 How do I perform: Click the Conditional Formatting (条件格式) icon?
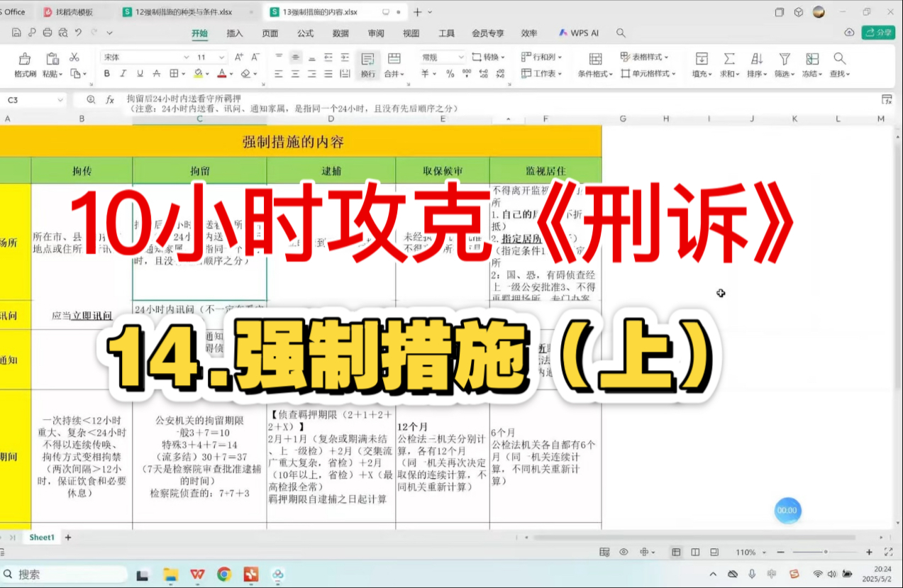595,59
